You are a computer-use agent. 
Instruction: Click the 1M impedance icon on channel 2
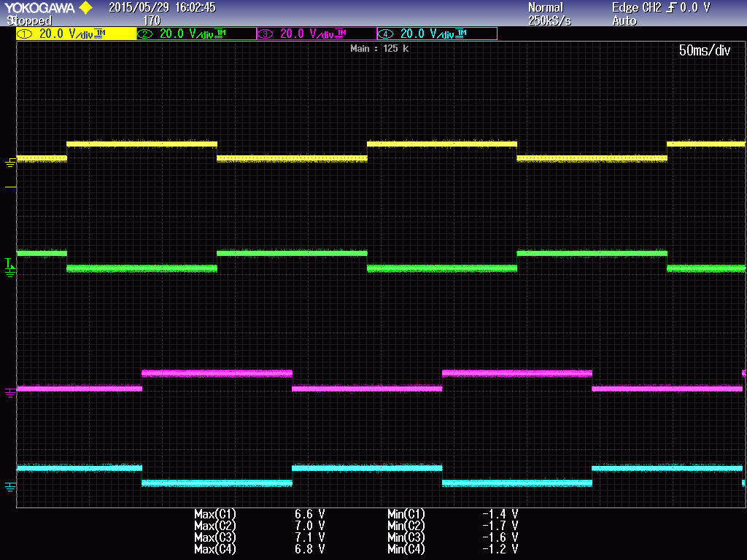coord(220,34)
